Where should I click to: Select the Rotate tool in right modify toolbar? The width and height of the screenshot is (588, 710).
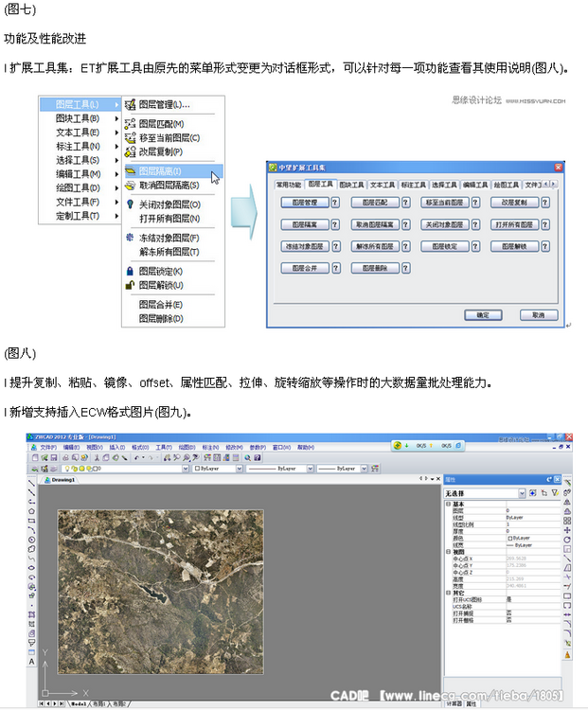point(567,540)
